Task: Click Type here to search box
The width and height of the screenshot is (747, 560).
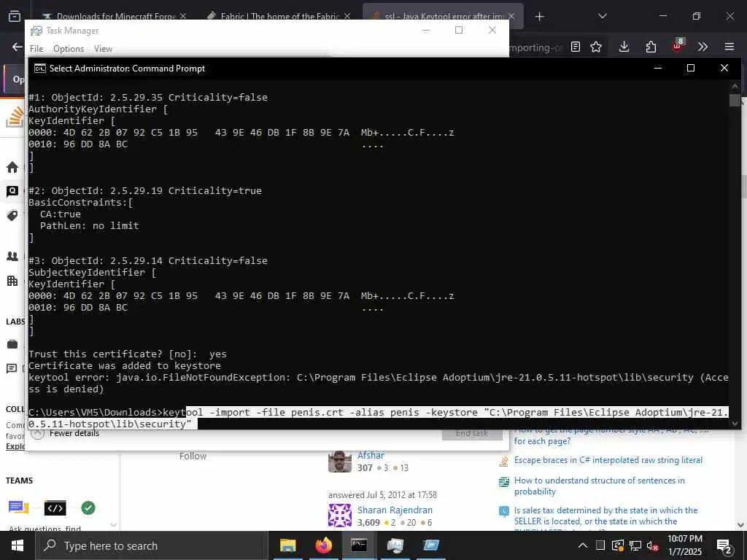Action: coord(152,545)
